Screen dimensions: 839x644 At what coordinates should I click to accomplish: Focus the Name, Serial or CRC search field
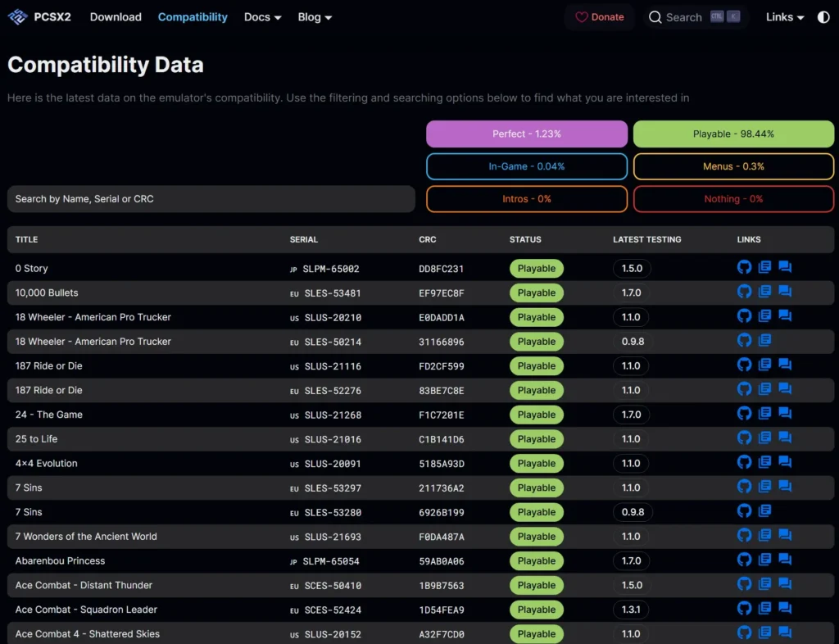(x=211, y=199)
